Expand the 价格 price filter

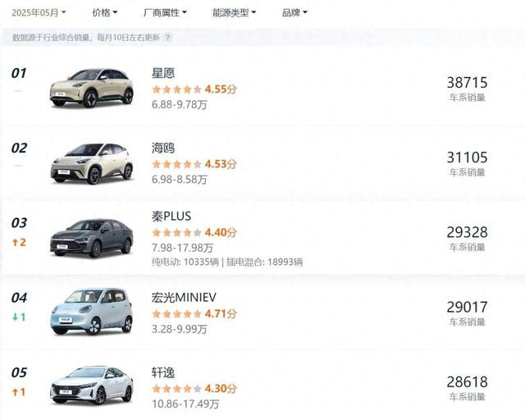[105, 13]
